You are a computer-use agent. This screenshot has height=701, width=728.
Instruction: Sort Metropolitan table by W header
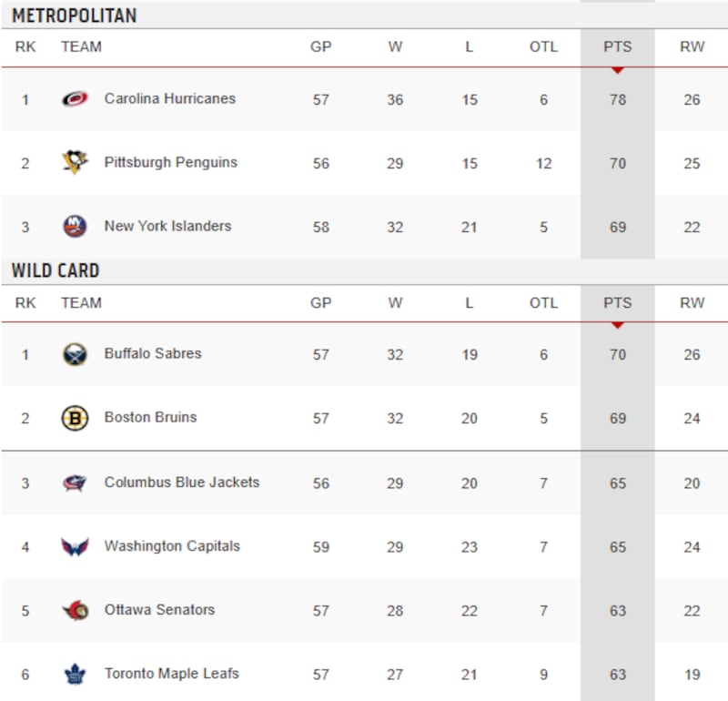click(395, 47)
